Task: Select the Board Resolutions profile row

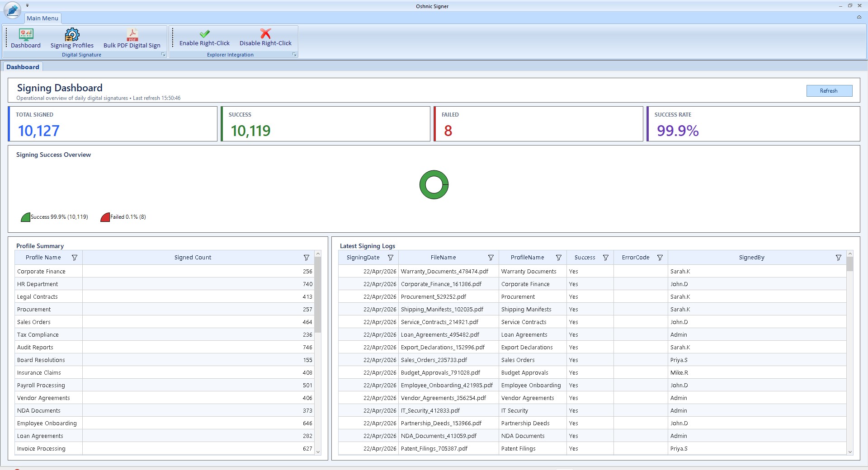Action: [165, 360]
